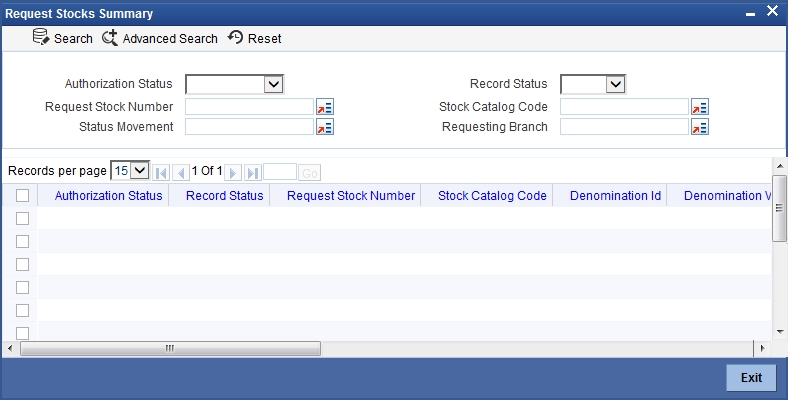Click Advanced Search in the toolbar
Screen dimensions: 788x400
click(x=170, y=39)
